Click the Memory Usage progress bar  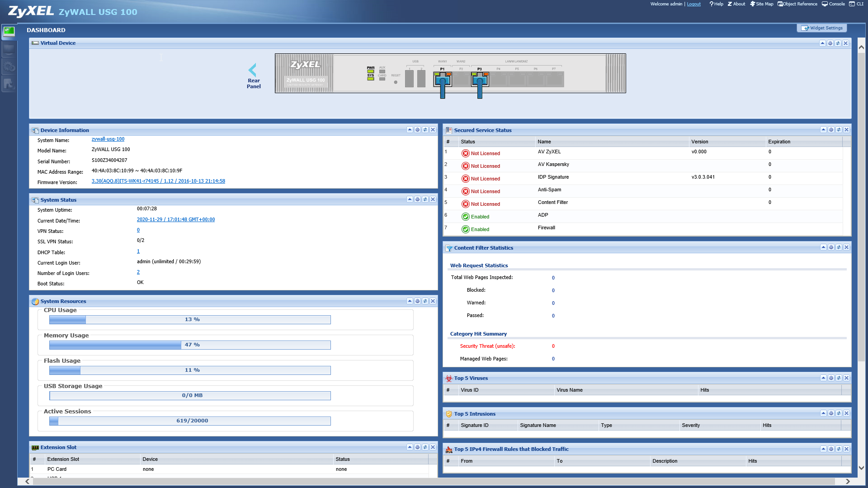[190, 345]
